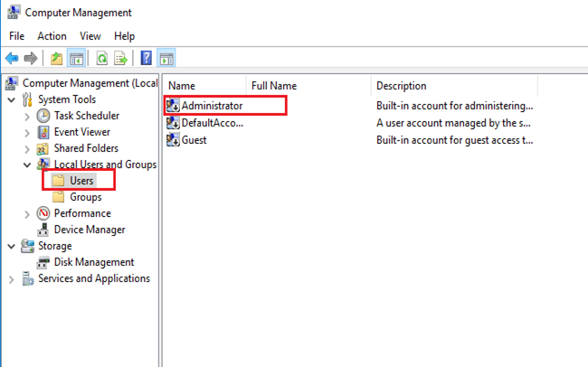Open the File menu
This screenshot has height=367, width=588.
pyautogui.click(x=17, y=36)
